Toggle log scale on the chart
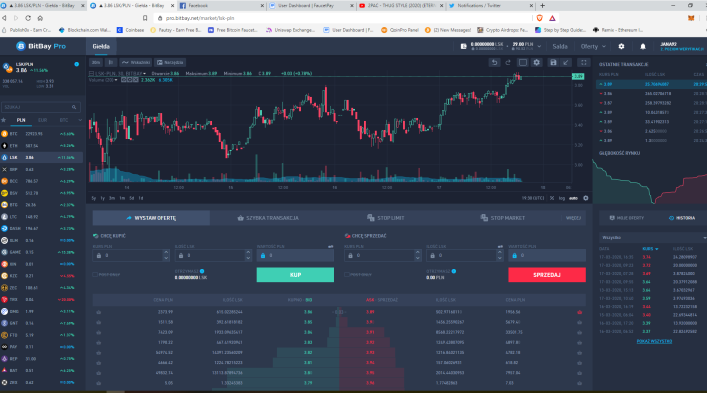The height and width of the screenshot is (393, 710). pyautogui.click(x=562, y=198)
